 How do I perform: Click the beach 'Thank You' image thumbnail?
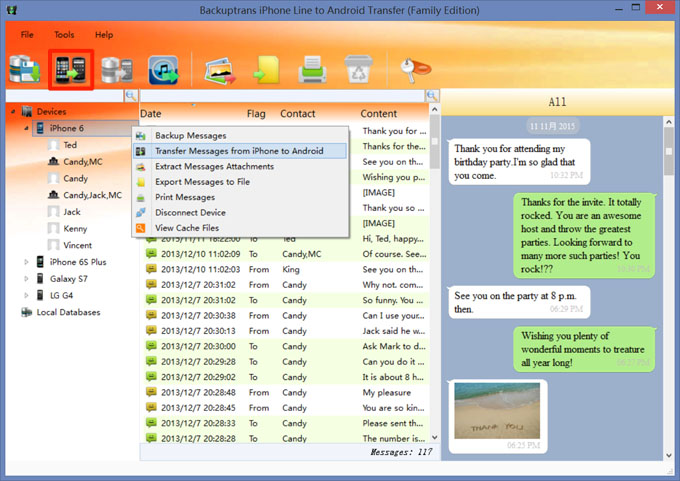[x=497, y=411]
